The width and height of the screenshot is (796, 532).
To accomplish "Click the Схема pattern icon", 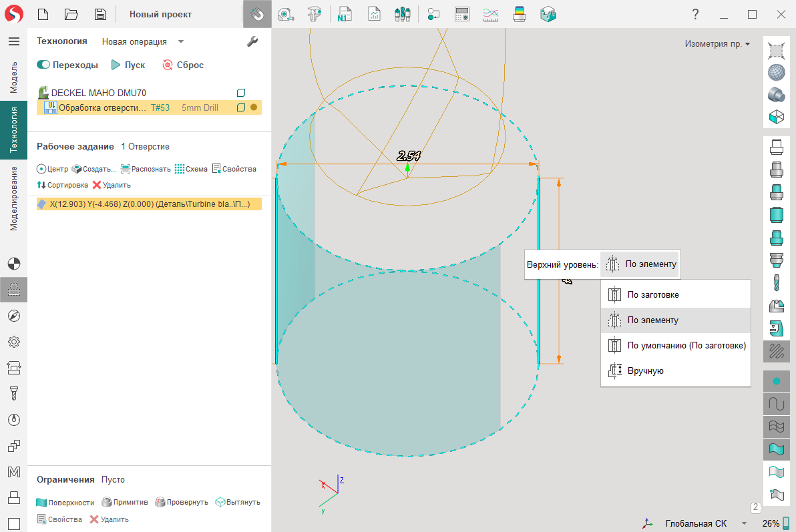I will pyautogui.click(x=190, y=169).
